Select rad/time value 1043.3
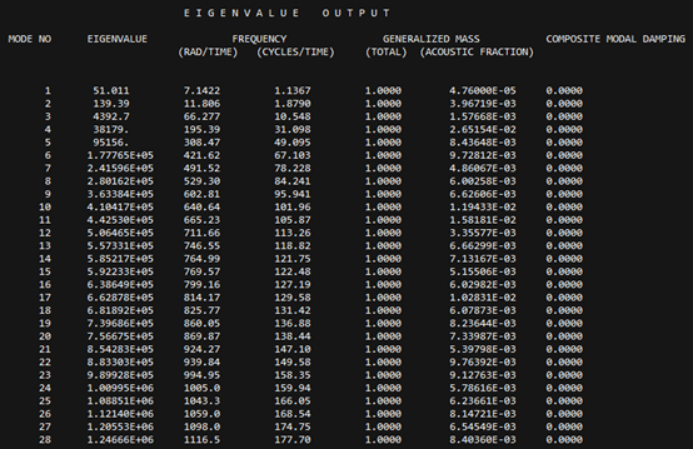The height and width of the screenshot is (449, 693). [x=202, y=401]
